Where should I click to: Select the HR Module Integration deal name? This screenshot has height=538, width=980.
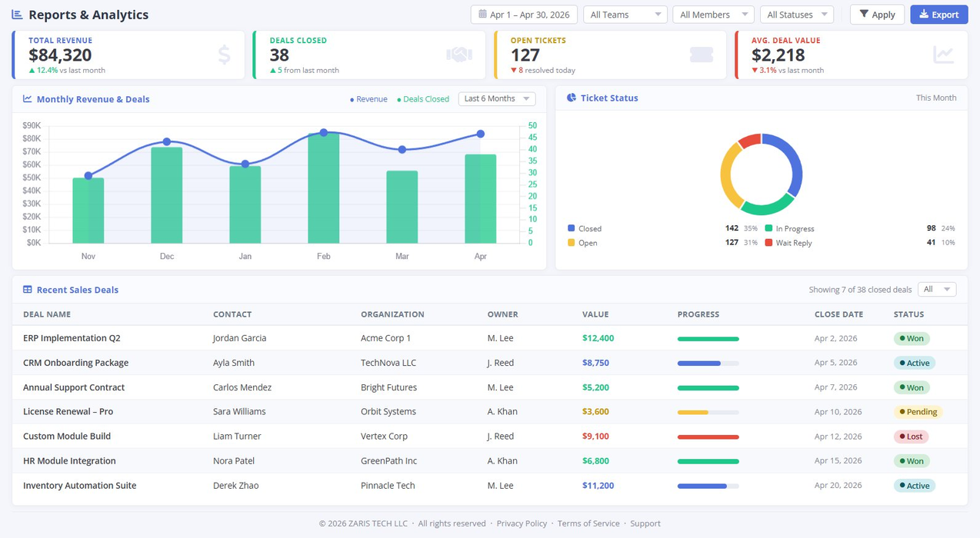point(69,461)
